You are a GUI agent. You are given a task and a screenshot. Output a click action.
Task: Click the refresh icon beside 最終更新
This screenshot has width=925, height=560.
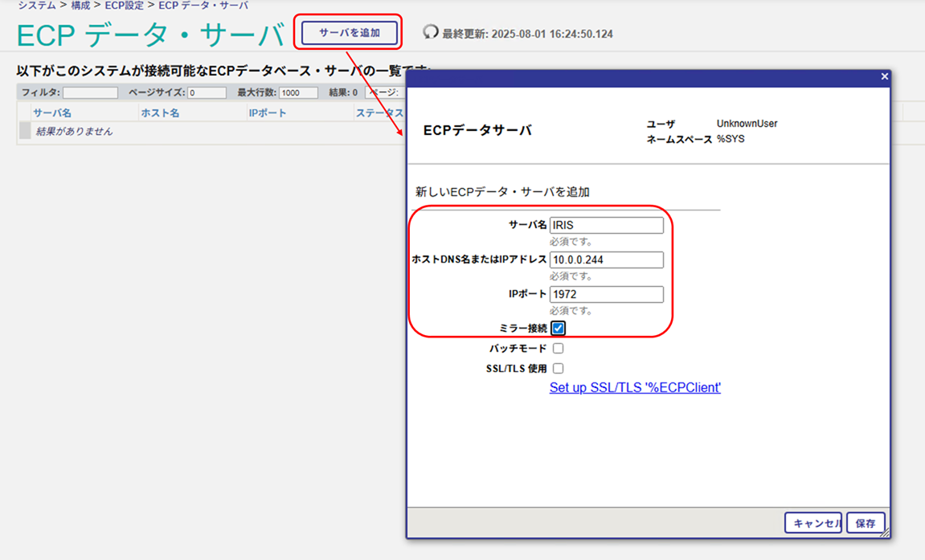pyautogui.click(x=431, y=32)
